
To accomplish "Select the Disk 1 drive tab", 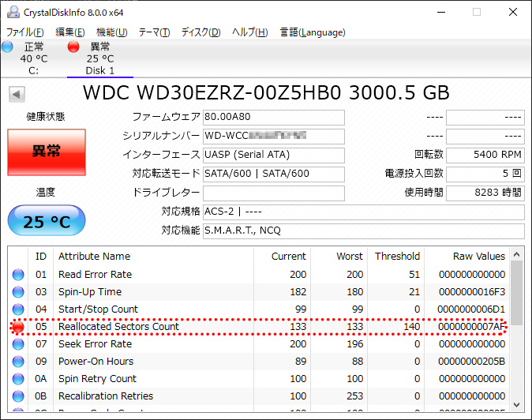I will point(100,58).
